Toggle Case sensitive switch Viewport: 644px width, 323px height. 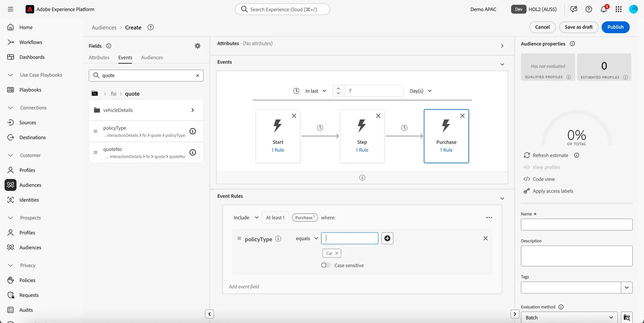pyautogui.click(x=326, y=265)
